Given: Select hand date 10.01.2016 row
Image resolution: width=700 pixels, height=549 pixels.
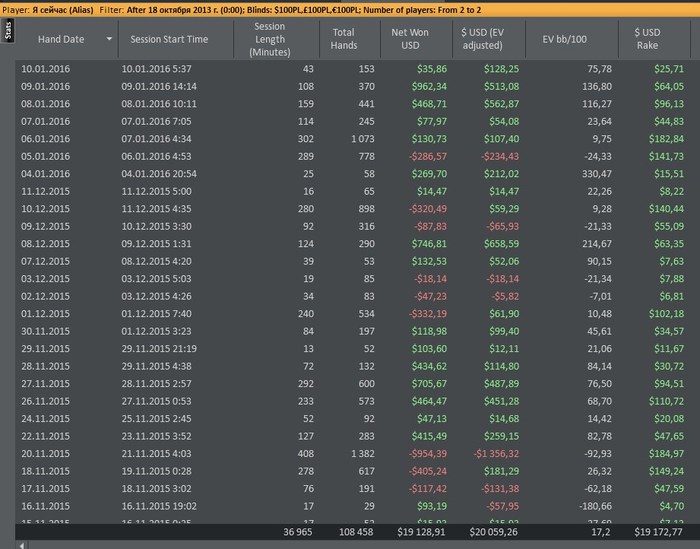Looking at the screenshot, I should pos(46,69).
